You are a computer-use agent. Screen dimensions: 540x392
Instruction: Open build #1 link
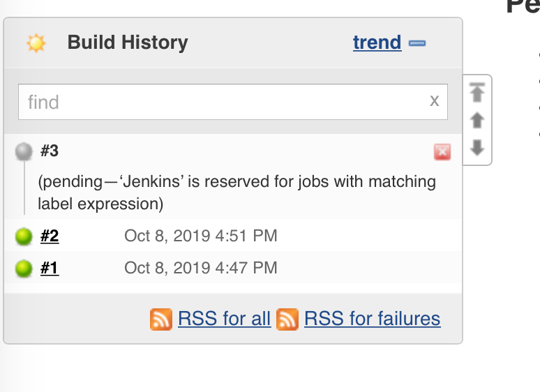(x=50, y=268)
